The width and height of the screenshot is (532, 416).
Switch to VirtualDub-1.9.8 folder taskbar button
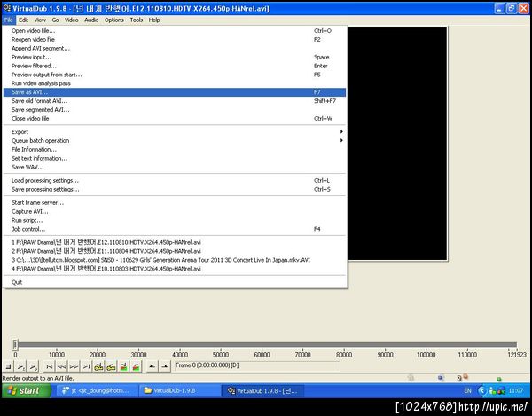click(180, 391)
